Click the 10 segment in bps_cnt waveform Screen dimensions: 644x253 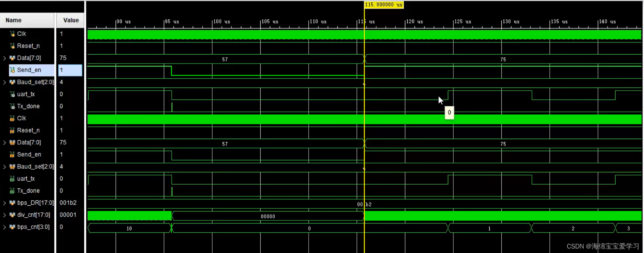(129, 228)
